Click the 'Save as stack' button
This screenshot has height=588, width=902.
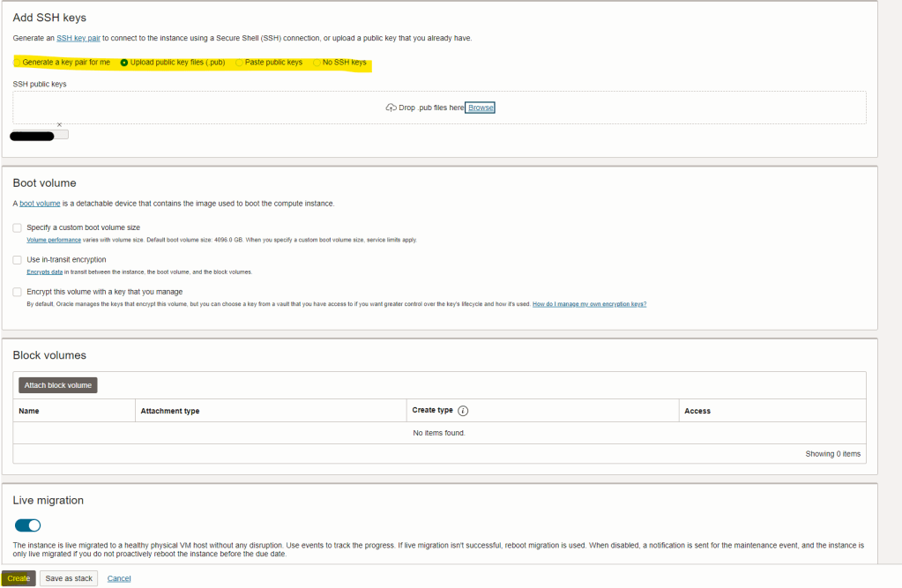point(69,578)
